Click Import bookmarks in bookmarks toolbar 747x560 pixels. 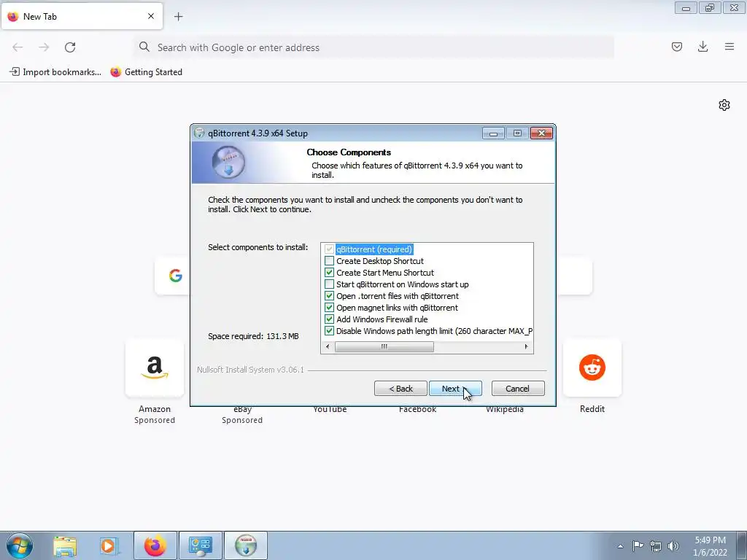55,72
